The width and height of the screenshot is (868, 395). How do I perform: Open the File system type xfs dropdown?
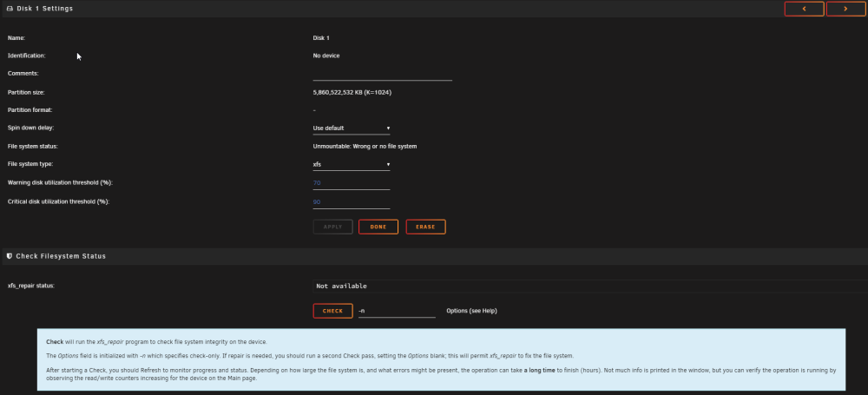(x=351, y=165)
